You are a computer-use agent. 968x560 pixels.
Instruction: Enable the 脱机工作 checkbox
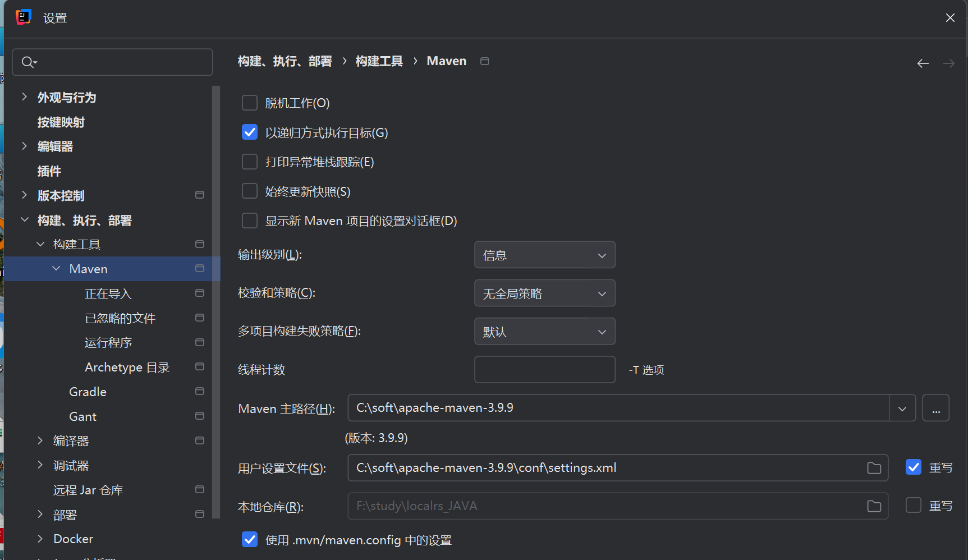(250, 103)
